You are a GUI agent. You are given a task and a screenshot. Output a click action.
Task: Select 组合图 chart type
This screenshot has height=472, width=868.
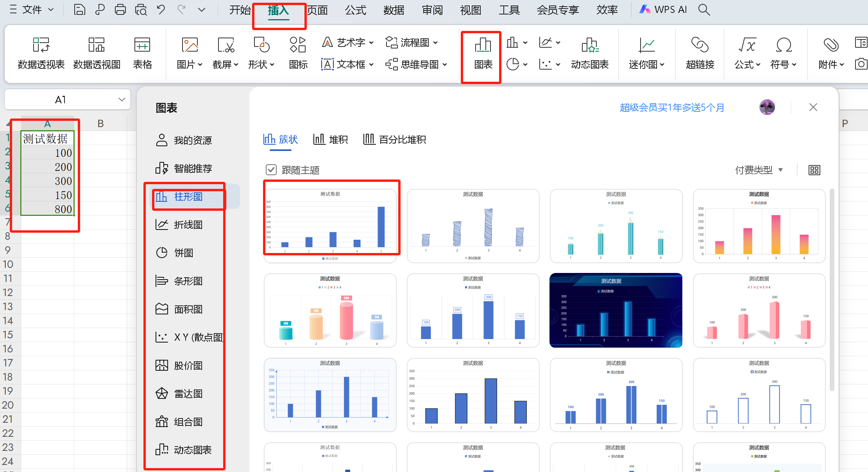click(x=179, y=422)
